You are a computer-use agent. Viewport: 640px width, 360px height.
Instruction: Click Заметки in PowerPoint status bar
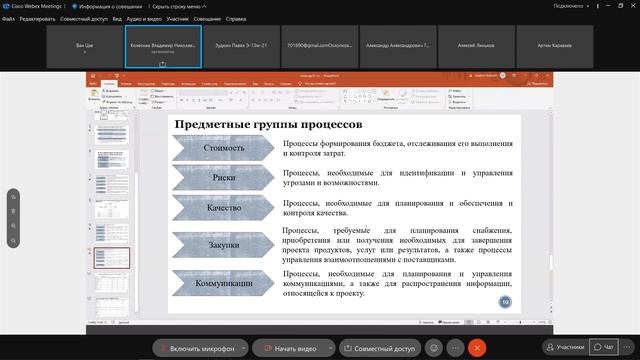(x=426, y=322)
